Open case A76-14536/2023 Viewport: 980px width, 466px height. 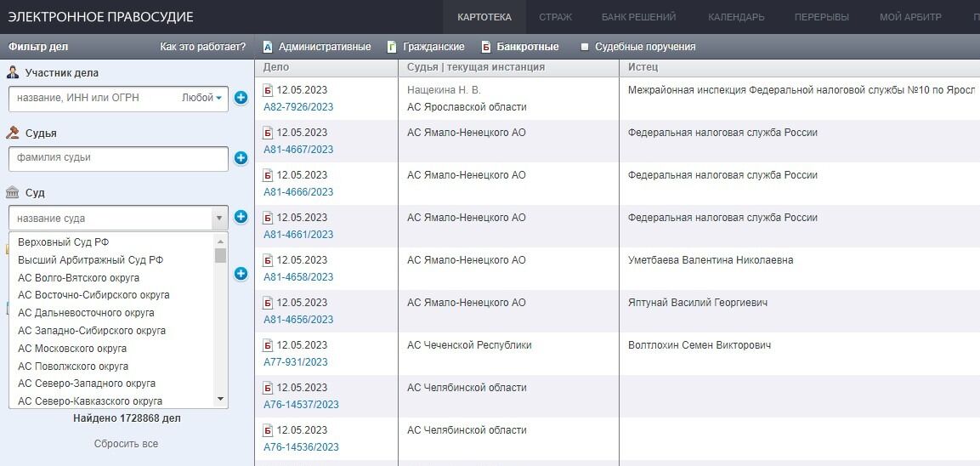(301, 447)
